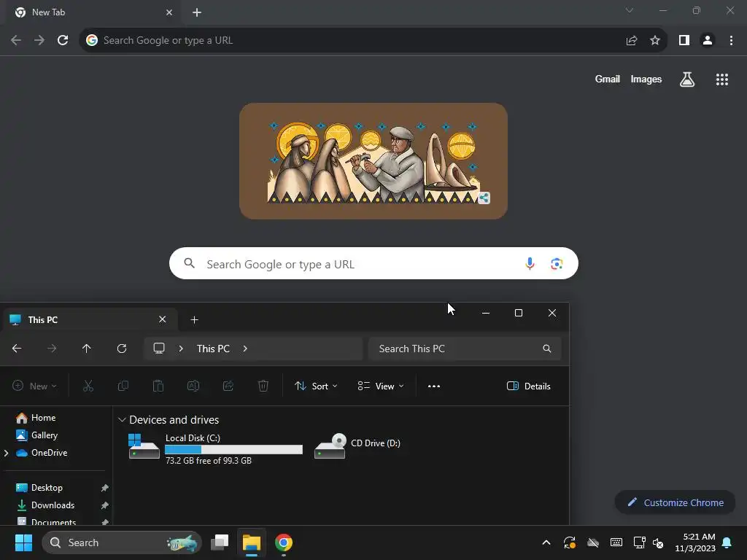747x560 pixels.
Task: Go forward in Chrome browser
Action: [x=39, y=41]
